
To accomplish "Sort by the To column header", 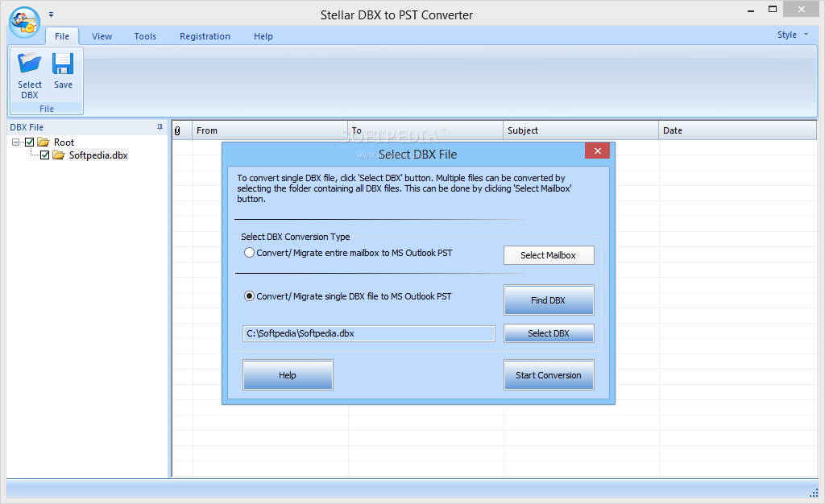I will (425, 131).
